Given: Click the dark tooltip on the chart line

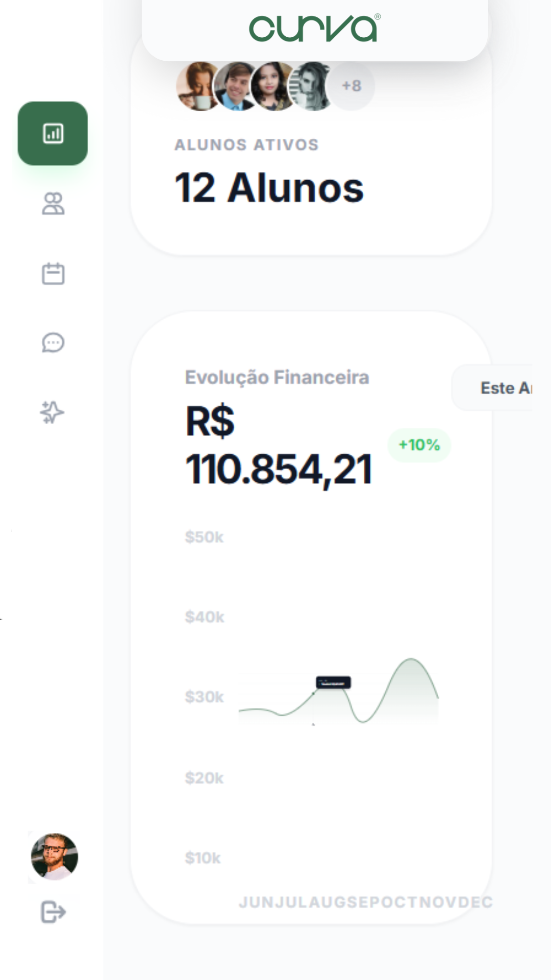Looking at the screenshot, I should 333,683.
